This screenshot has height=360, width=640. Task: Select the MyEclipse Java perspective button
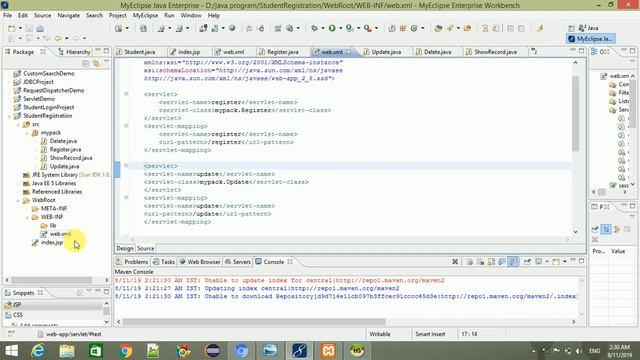coord(591,39)
